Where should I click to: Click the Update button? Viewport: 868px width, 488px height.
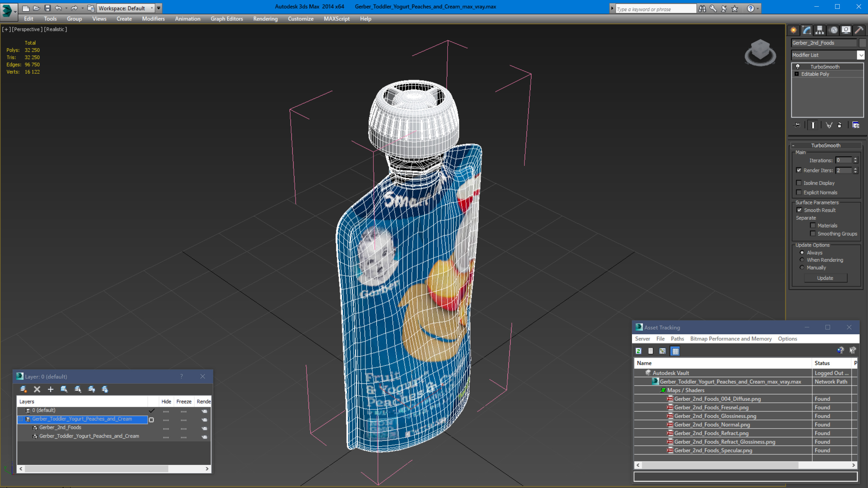[825, 278]
